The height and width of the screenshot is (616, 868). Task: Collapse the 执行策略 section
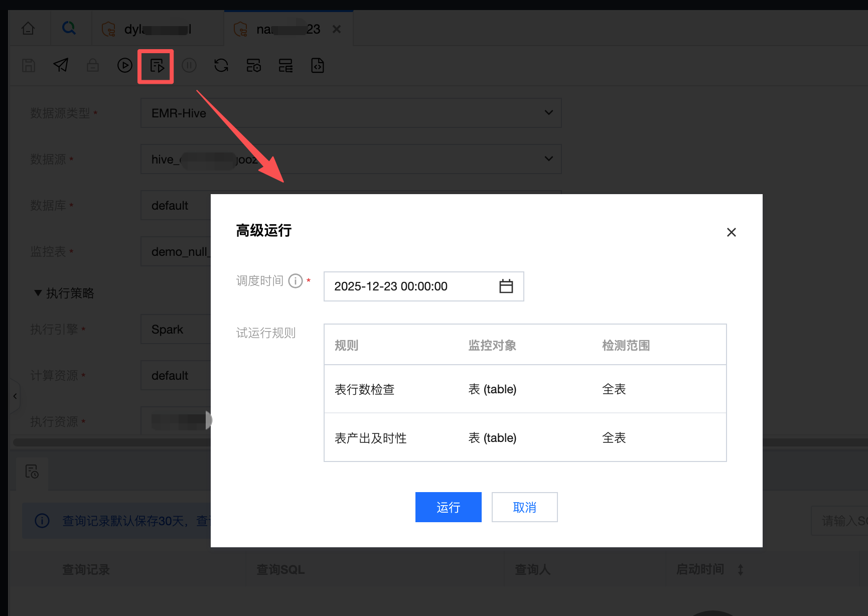click(x=38, y=293)
